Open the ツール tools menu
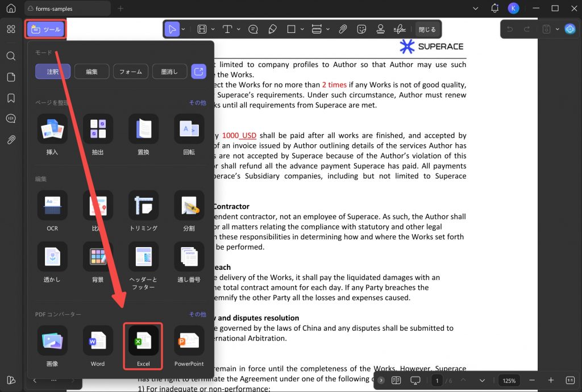582x392 pixels. click(x=45, y=30)
